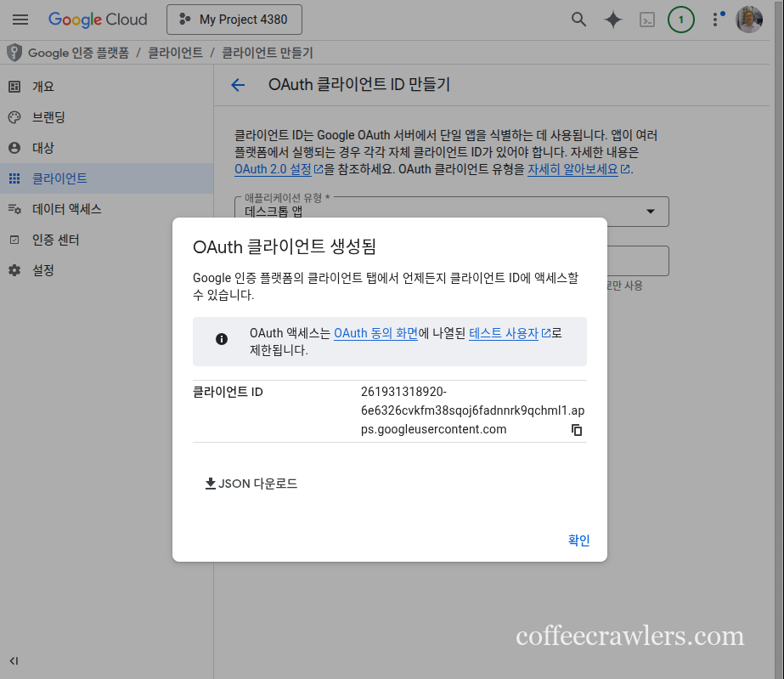Open 데이터 액세스 sidebar item
This screenshot has width=784, height=679.
66,209
